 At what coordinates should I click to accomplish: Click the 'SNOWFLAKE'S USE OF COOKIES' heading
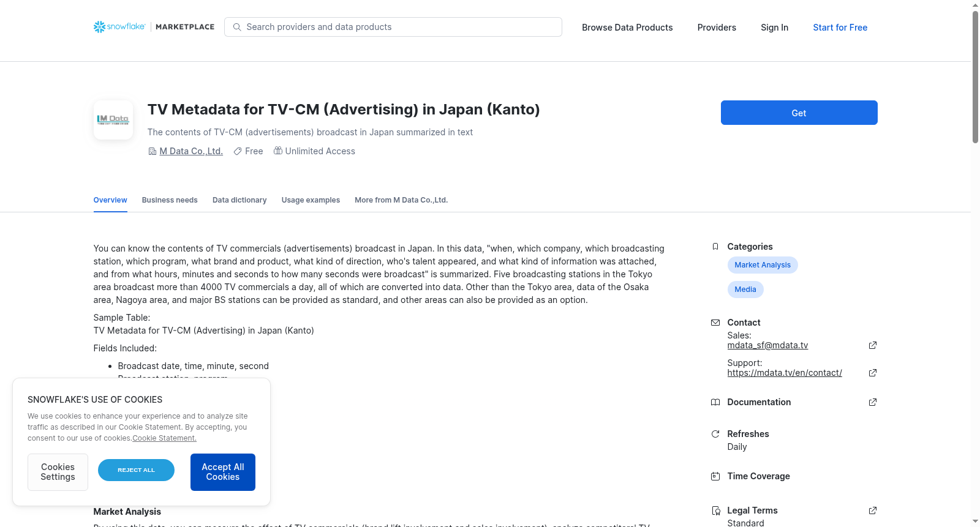point(95,400)
